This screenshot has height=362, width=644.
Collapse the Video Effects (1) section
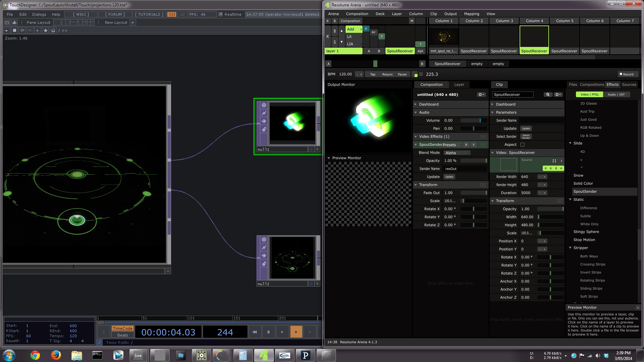coord(416,136)
